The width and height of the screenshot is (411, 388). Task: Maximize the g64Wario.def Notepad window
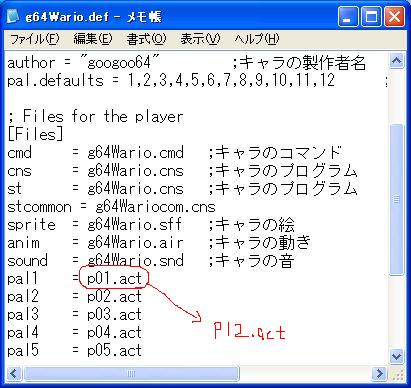[371, 16]
